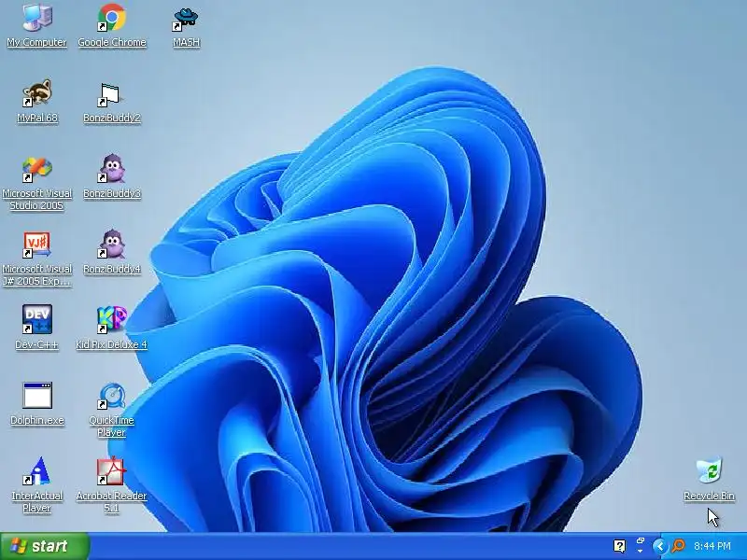Screen dimensions: 747x560
Task: Click the 8:44 PM taskbar clock
Action: (x=712, y=546)
